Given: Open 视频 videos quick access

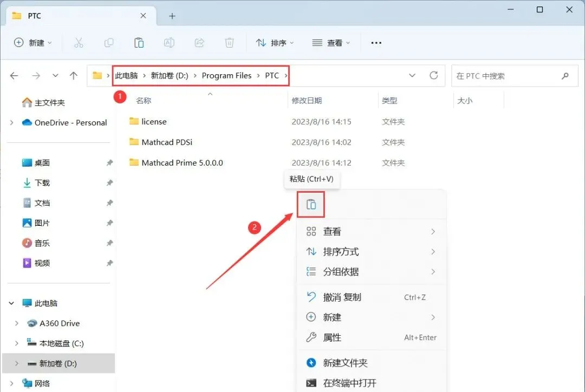Looking at the screenshot, I should pos(36,263).
